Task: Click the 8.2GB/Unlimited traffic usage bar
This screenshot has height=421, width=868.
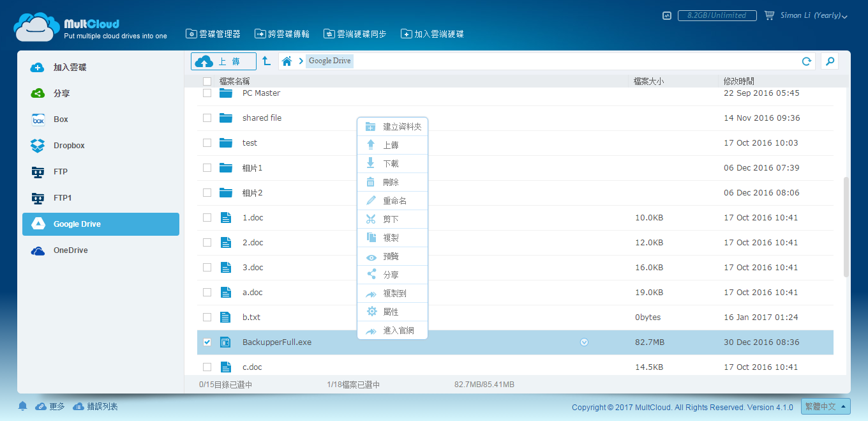Action: [717, 15]
